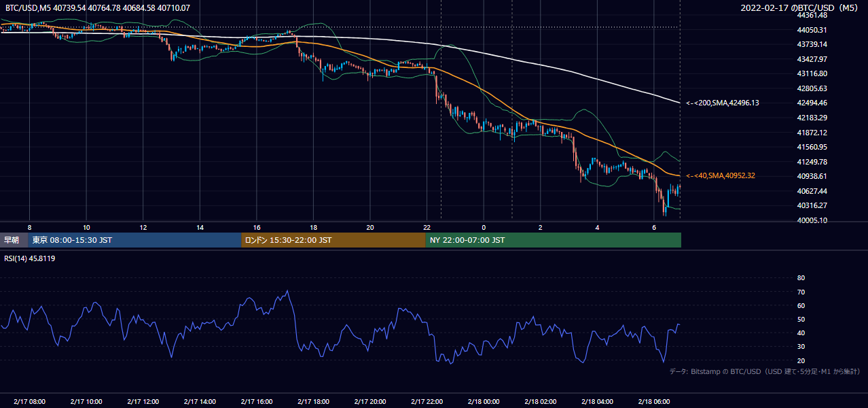
Task: Click RSI scale level 70
Action: pyautogui.click(x=801, y=292)
